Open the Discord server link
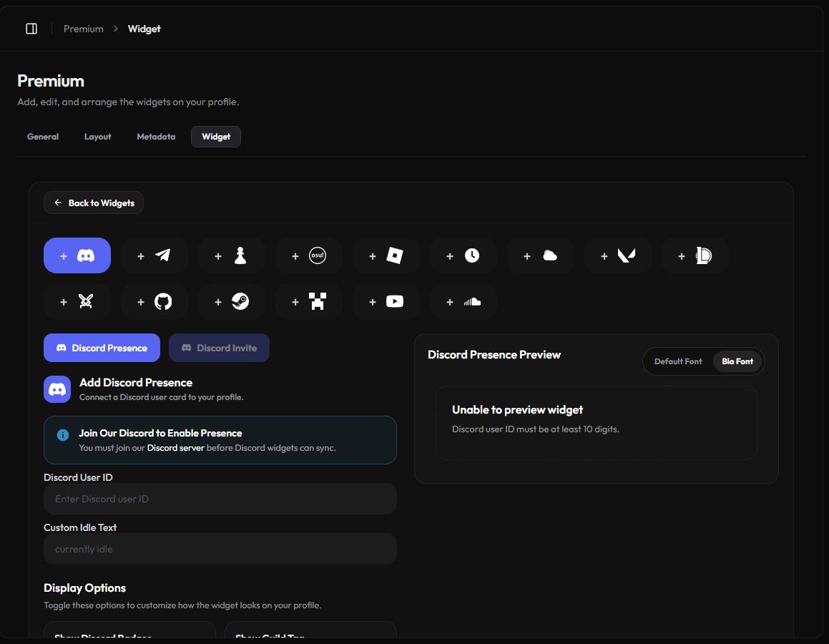 click(x=175, y=448)
